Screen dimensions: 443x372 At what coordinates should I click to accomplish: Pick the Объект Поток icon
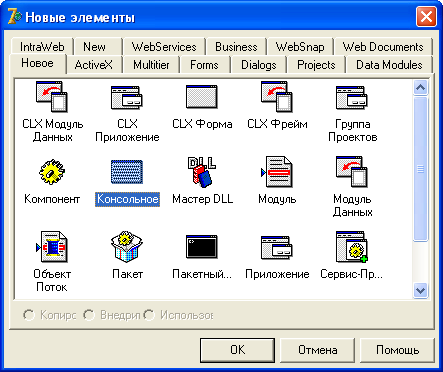click(52, 247)
